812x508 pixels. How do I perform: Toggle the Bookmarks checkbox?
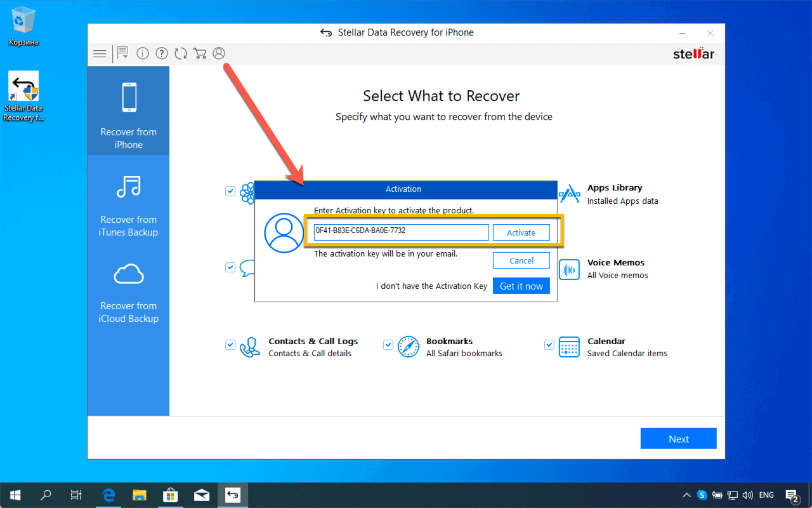click(x=388, y=344)
